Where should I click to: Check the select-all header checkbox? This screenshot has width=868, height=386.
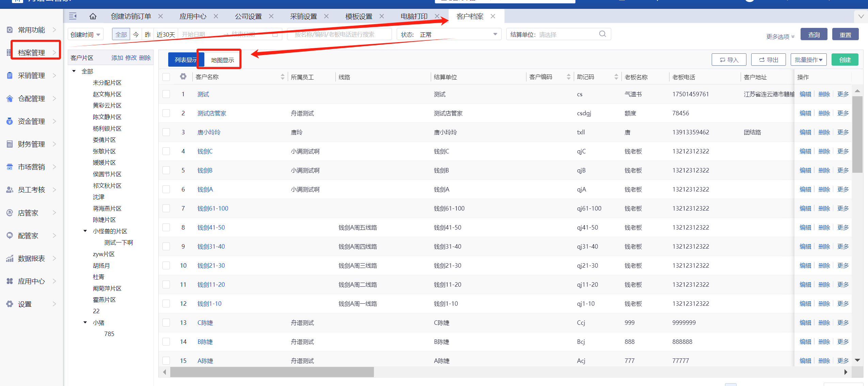pyautogui.click(x=166, y=77)
